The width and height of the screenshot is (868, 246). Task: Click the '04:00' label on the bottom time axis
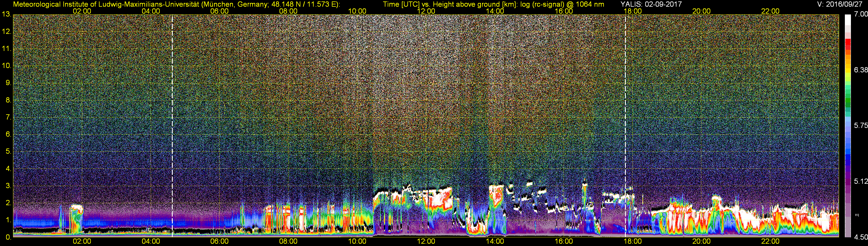[151, 242]
